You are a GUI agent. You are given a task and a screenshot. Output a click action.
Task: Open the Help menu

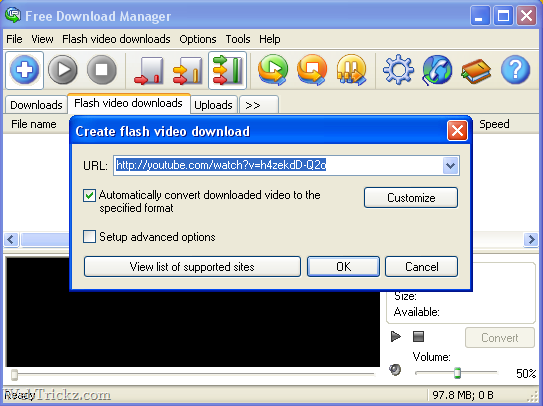coord(270,39)
